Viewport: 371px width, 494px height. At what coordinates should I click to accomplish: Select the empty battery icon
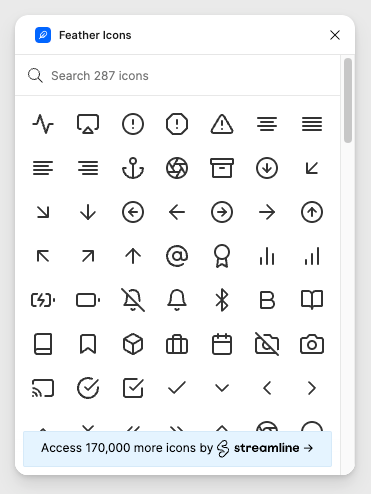click(x=88, y=300)
